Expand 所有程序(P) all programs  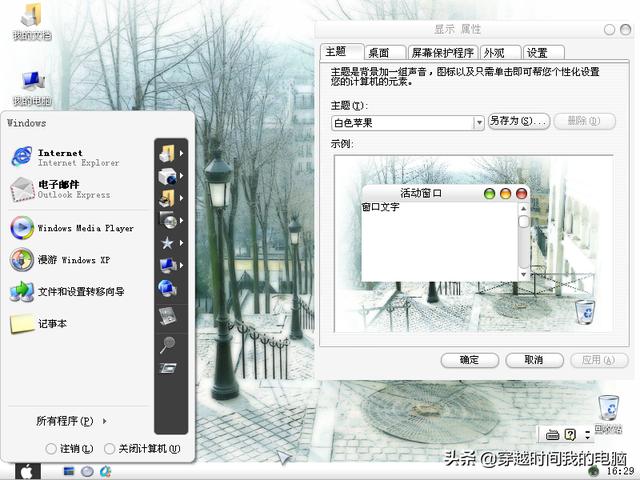(71, 421)
